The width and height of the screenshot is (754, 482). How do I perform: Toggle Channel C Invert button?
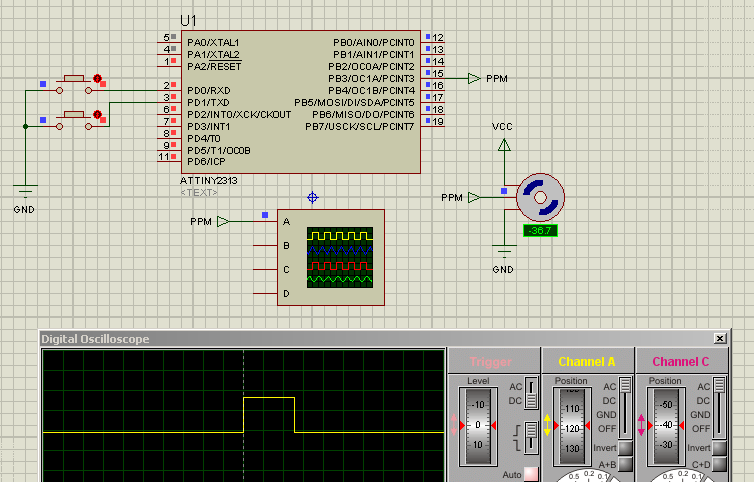(x=718, y=448)
